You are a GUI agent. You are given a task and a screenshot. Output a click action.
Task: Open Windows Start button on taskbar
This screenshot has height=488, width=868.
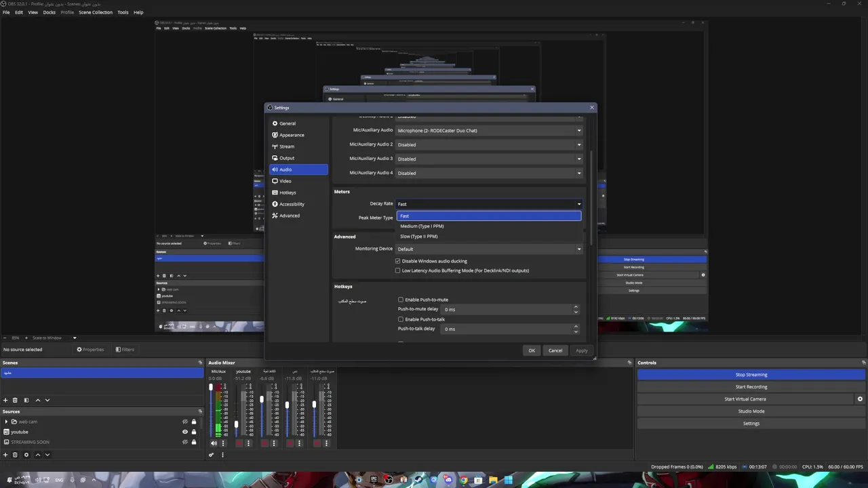click(509, 481)
